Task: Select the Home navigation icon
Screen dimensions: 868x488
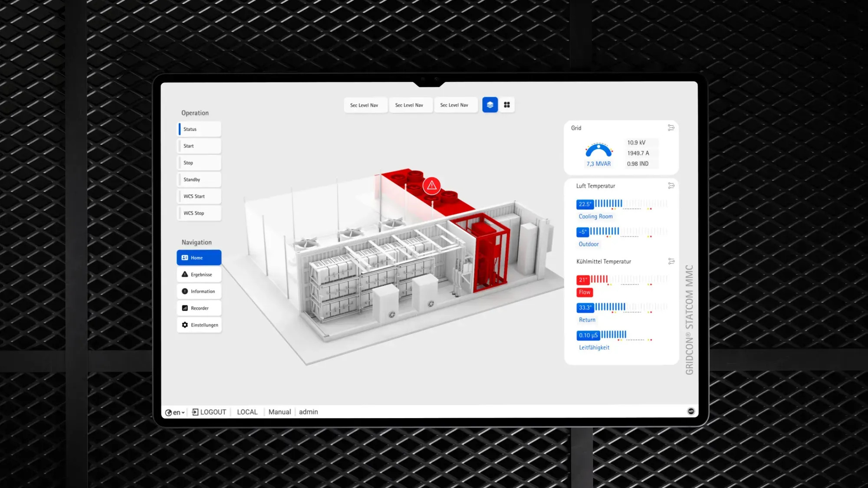Action: [x=184, y=257]
